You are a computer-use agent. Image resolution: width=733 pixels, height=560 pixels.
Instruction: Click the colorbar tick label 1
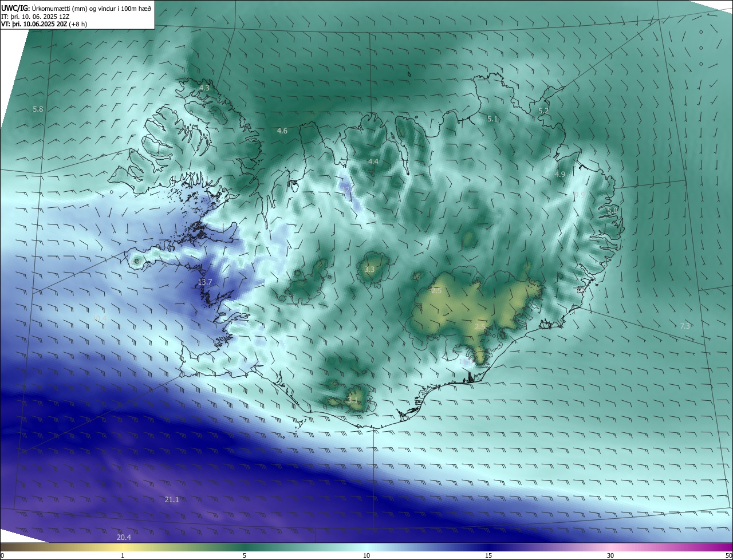[123, 555]
